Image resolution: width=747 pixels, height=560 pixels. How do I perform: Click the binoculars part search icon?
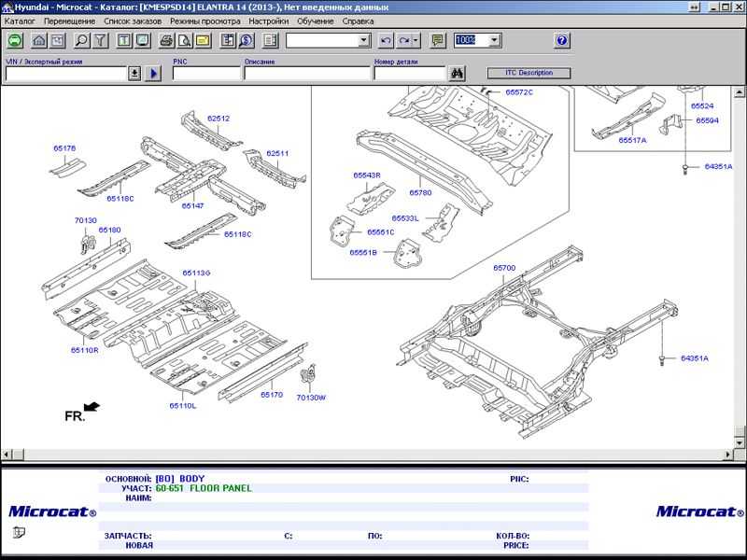click(x=457, y=74)
